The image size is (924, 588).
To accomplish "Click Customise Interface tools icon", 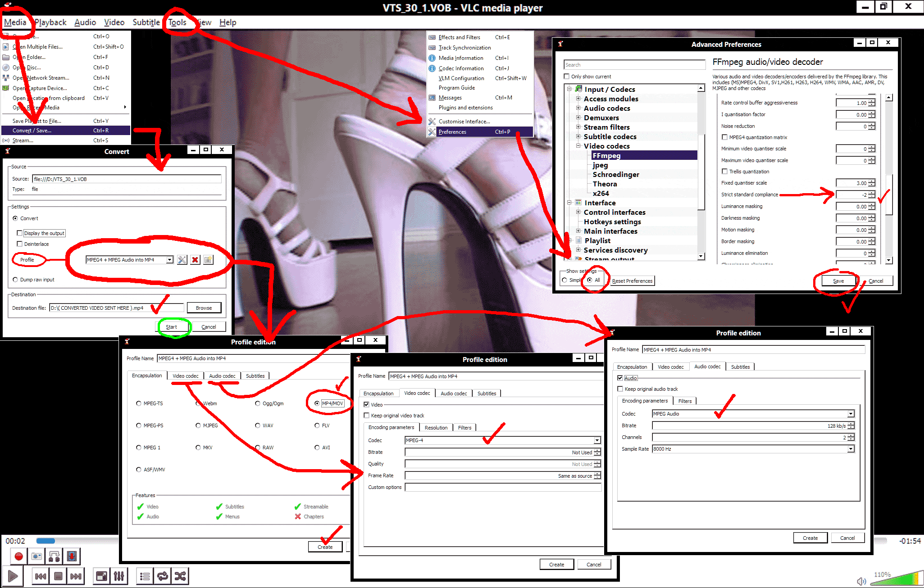I will click(432, 122).
